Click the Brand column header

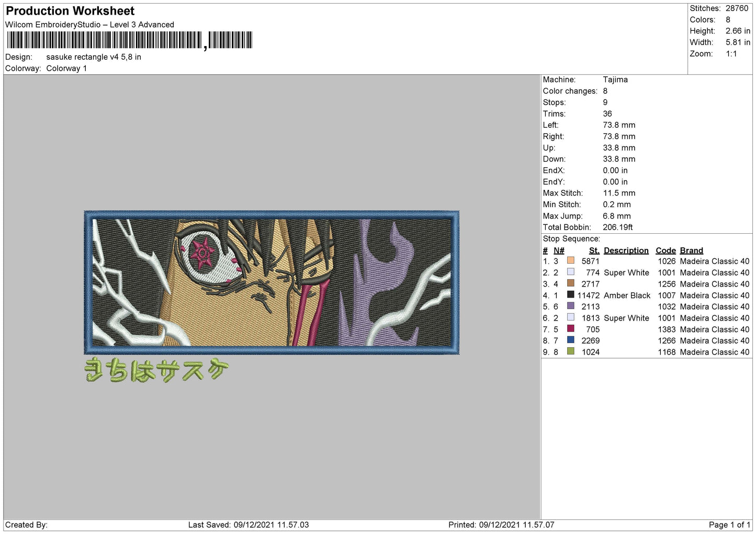[x=692, y=251]
